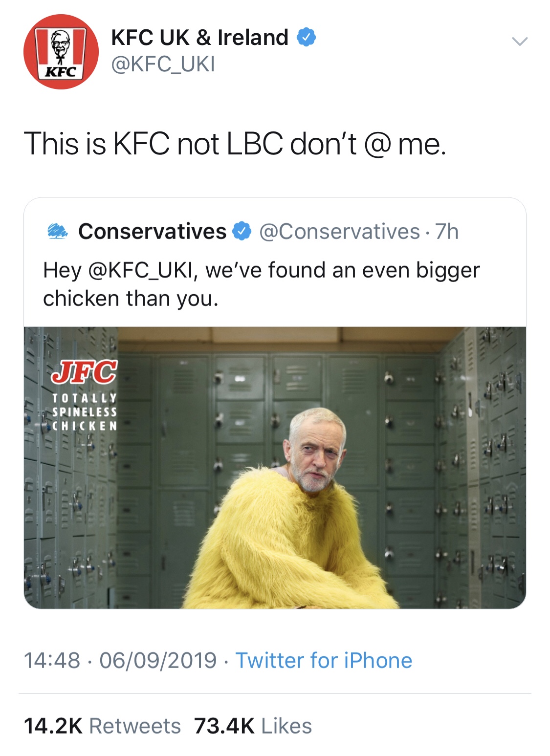The width and height of the screenshot is (550, 756).
Task: Click the 14:48 tweet timestamp
Action: 52,661
